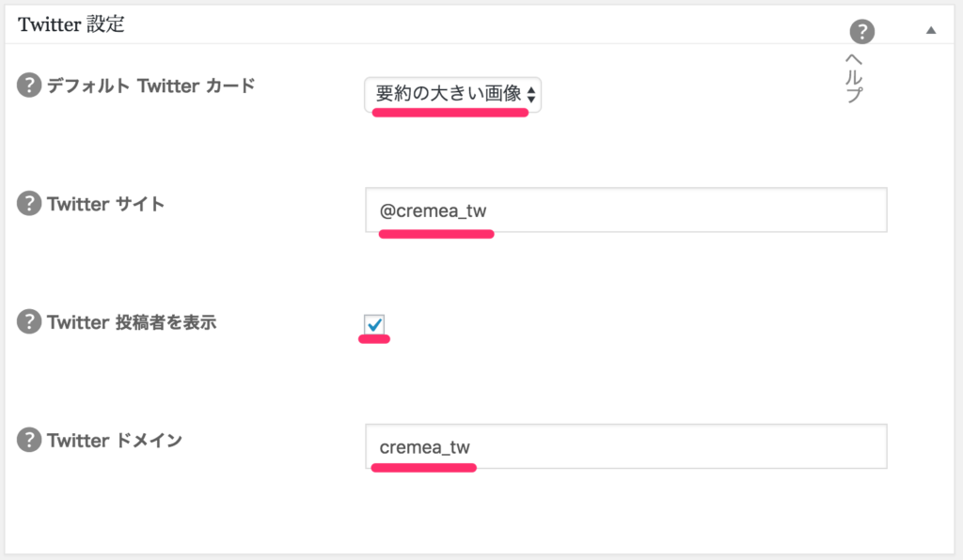Click the up-down arrows of card dropdown
963x560 pixels.
click(x=531, y=95)
